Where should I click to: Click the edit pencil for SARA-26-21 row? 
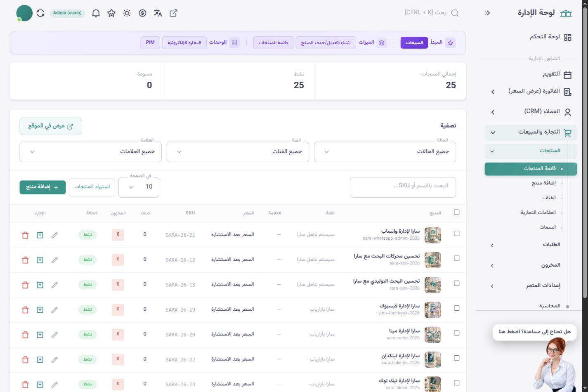pos(54,235)
